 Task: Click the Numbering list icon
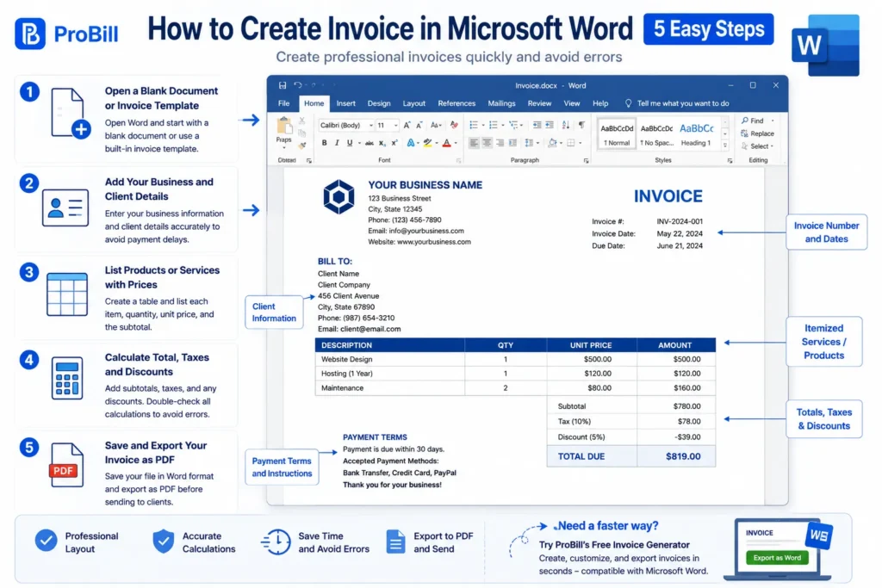[494, 125]
